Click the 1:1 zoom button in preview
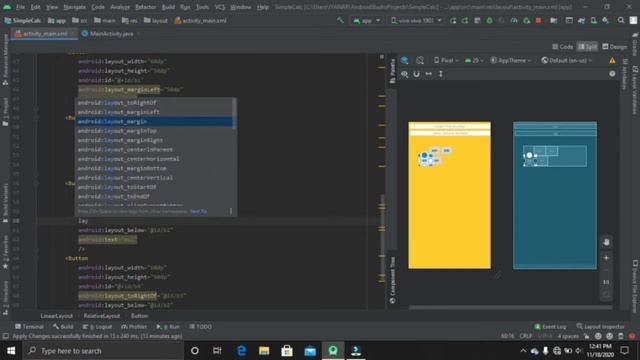This screenshot has width=640, height=360. pos(606,282)
